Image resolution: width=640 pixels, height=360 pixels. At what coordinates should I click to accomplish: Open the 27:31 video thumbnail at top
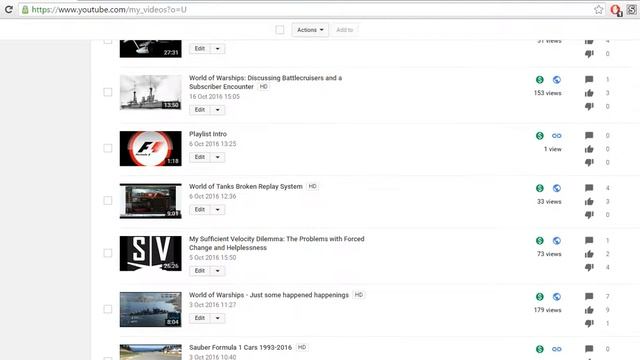[151, 49]
